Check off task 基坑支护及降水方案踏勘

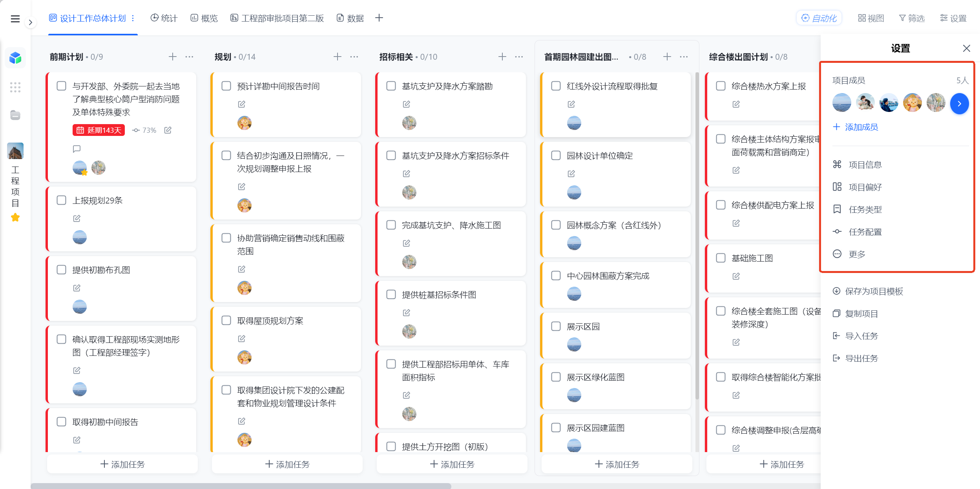[x=391, y=86]
